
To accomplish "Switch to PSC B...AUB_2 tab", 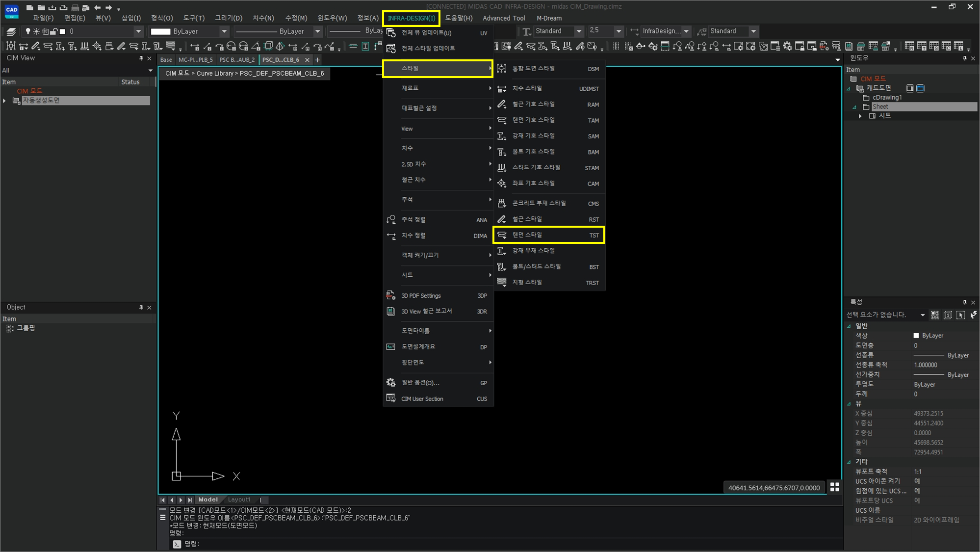I will coord(237,60).
